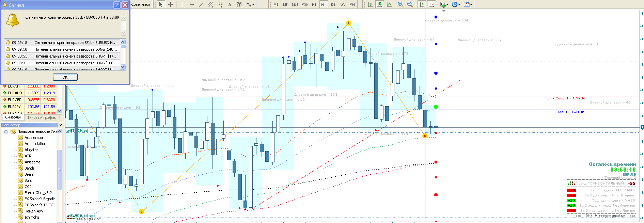The height and width of the screenshot is (223, 644).
Task: Select the EURJPY market watch row
Action: tap(29, 107)
